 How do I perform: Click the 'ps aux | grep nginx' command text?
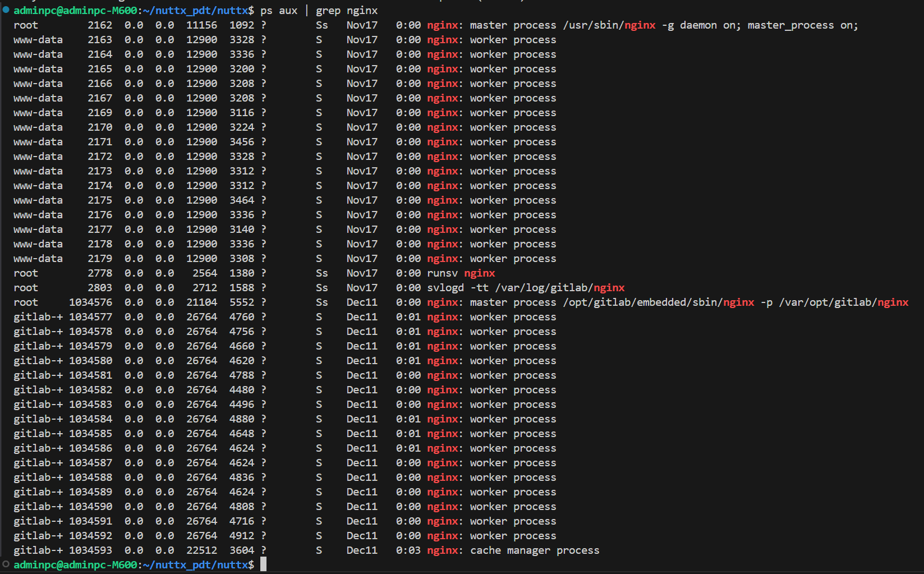pyautogui.click(x=319, y=11)
